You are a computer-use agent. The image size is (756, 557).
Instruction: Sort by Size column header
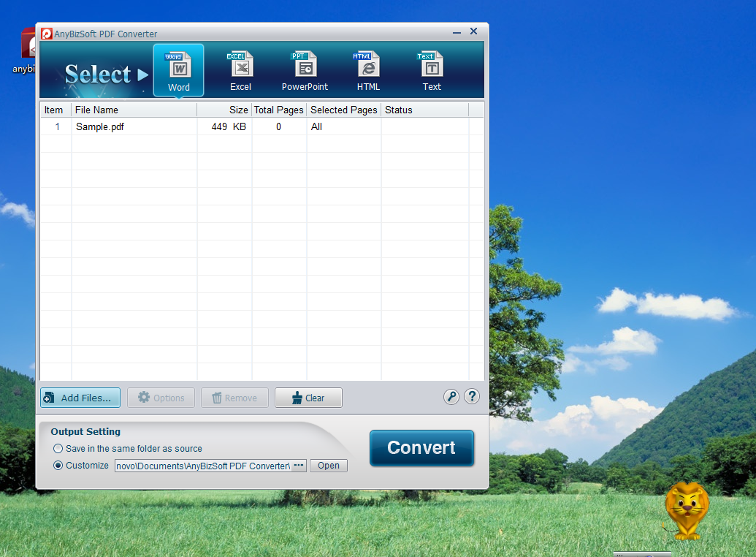(224, 110)
